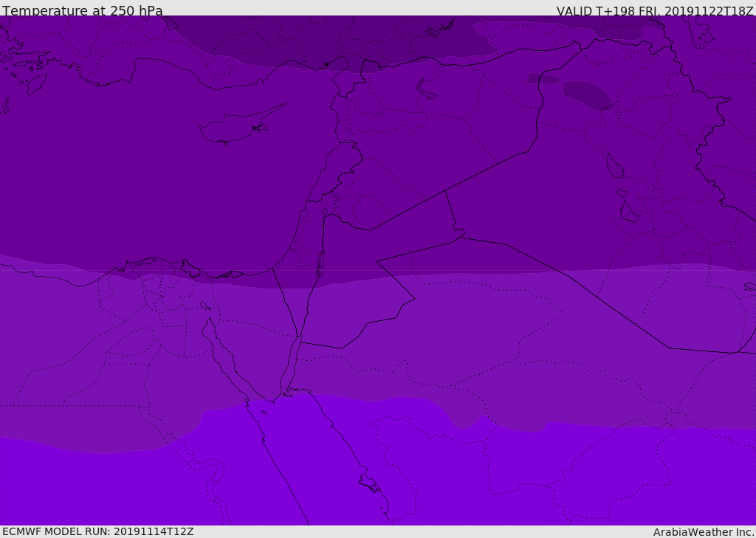
Task: Click the 'Temperature at 250 hPa' title
Action: pyautogui.click(x=83, y=10)
